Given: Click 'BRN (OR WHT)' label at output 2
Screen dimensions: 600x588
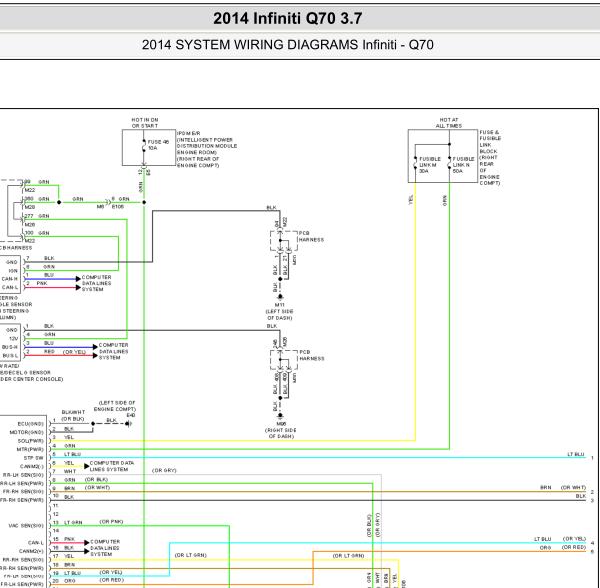Looking at the screenshot, I should [x=563, y=488].
